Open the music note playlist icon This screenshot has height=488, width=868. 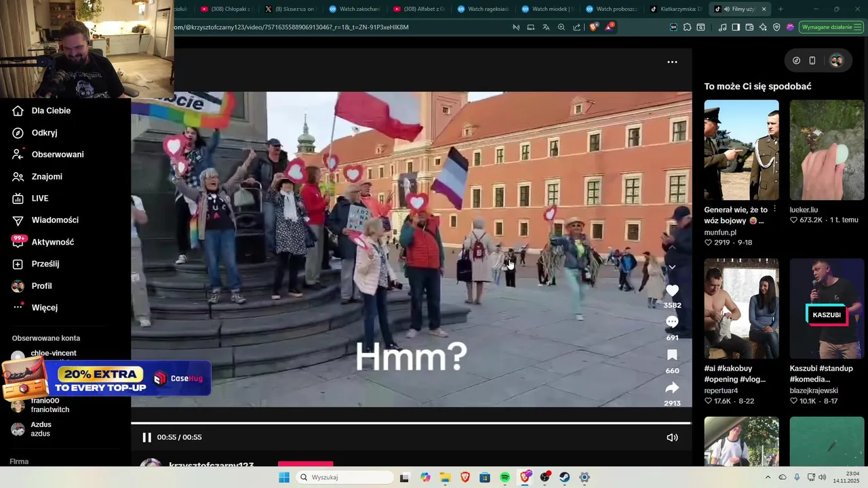point(722,27)
